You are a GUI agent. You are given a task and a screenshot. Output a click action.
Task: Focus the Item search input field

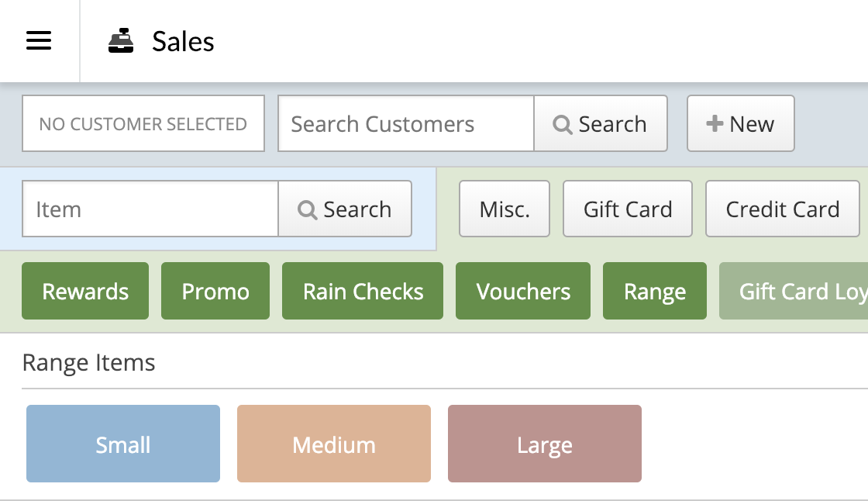click(150, 209)
